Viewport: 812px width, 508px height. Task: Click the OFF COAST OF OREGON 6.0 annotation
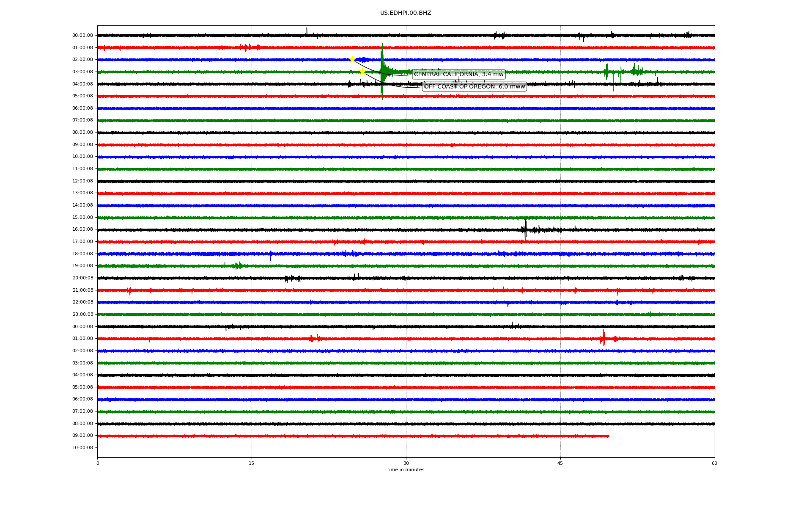pos(474,87)
